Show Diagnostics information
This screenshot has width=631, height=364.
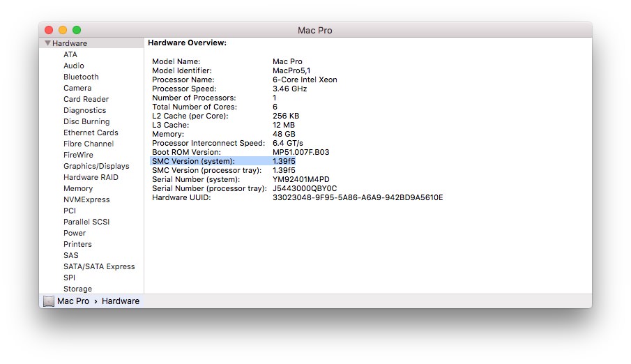coord(84,110)
